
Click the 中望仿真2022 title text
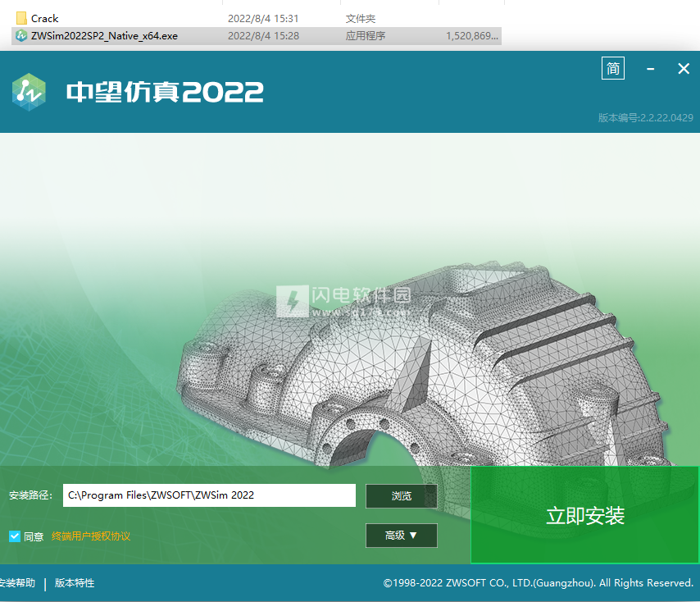(x=165, y=92)
